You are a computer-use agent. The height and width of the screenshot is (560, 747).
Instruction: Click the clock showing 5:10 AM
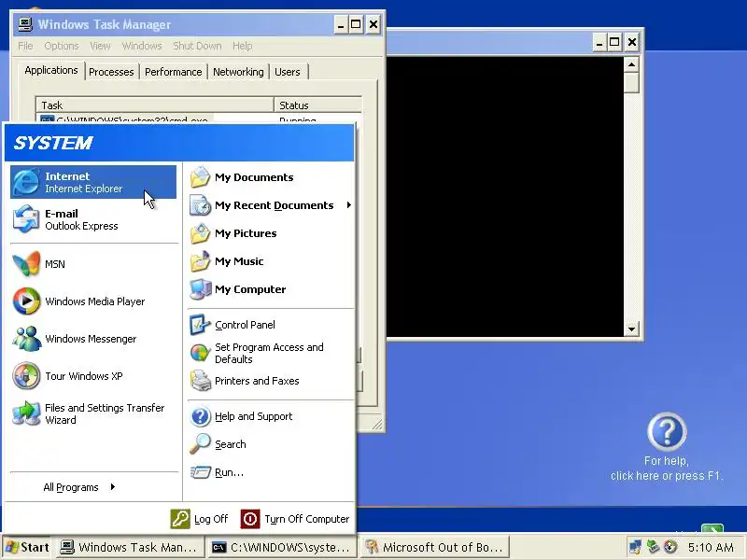pos(711,548)
